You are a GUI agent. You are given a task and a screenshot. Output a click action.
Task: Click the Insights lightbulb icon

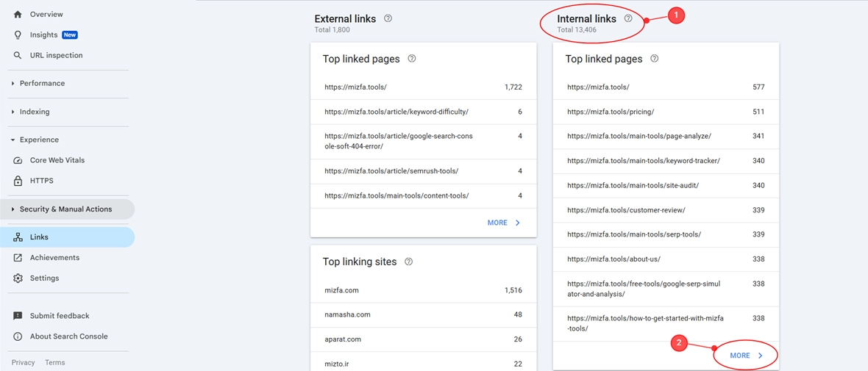[18, 35]
